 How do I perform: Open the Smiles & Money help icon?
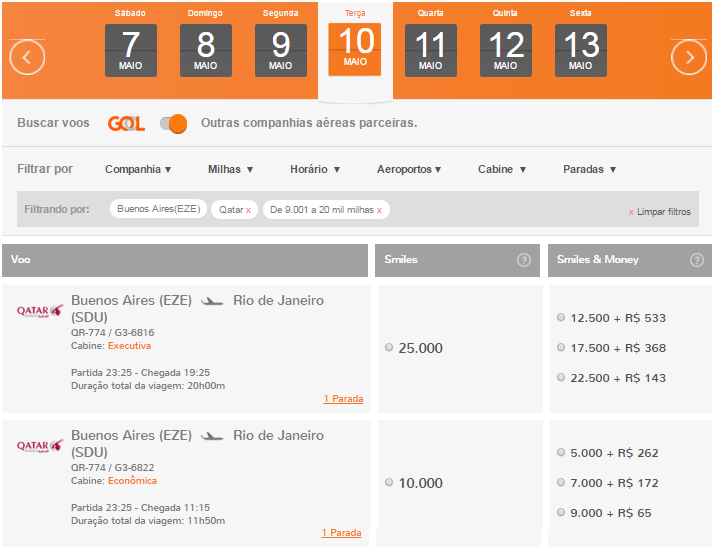(697, 260)
